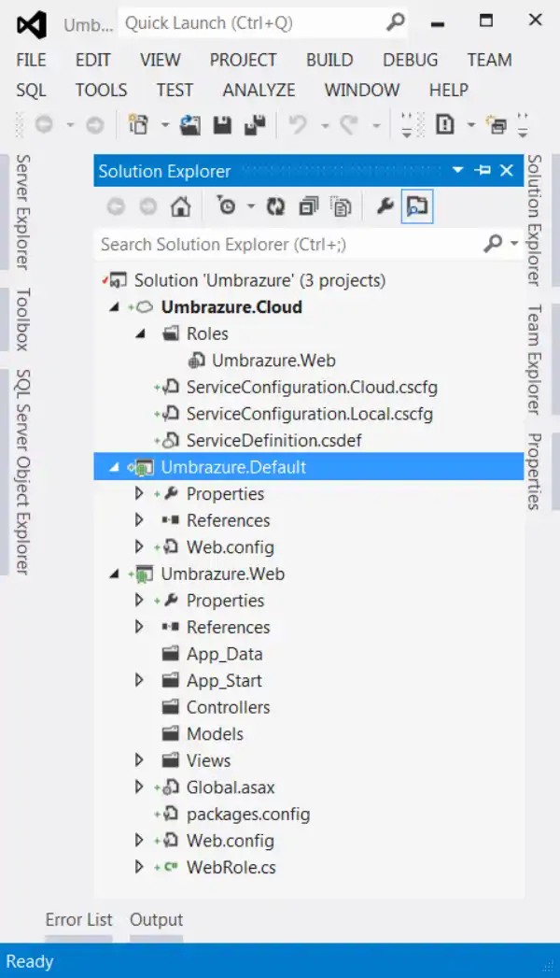Click the Navigate Forward toolbar button

click(94, 125)
